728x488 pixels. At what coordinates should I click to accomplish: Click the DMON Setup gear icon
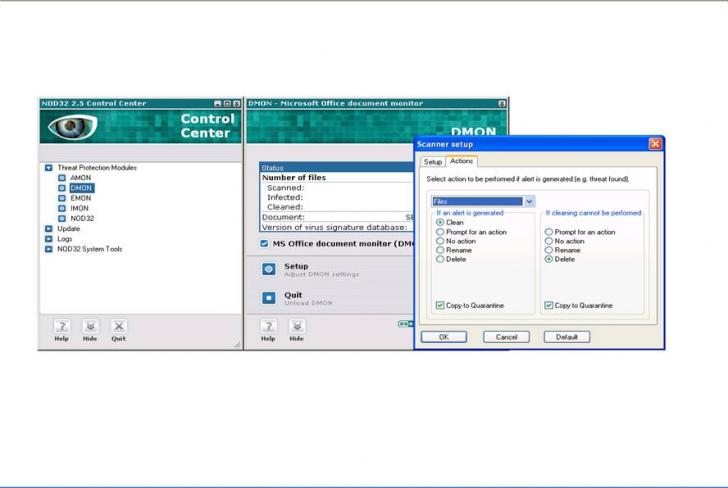269,269
